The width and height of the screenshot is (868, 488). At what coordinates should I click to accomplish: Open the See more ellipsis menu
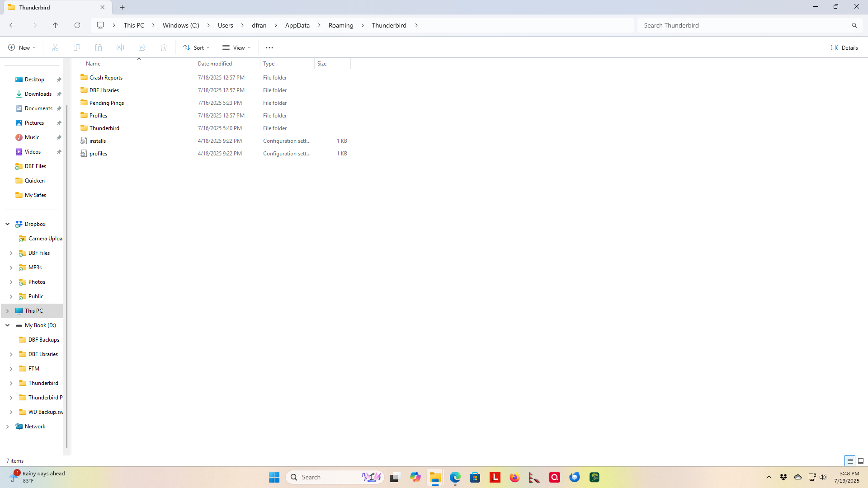[269, 47]
